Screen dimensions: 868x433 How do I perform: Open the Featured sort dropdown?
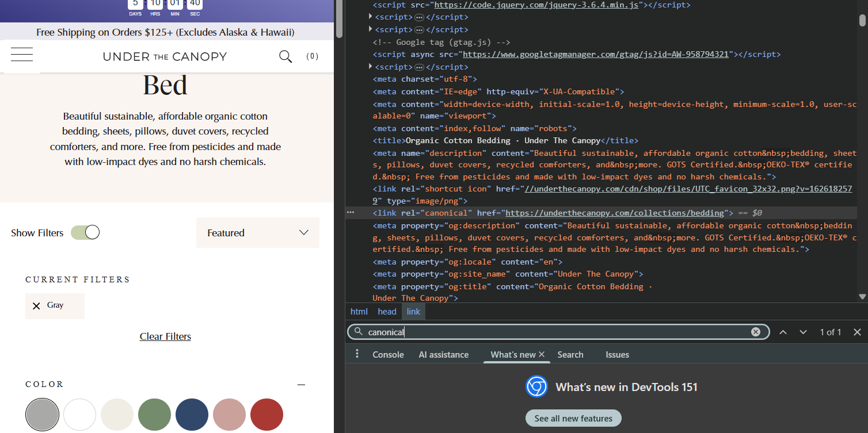tap(258, 233)
